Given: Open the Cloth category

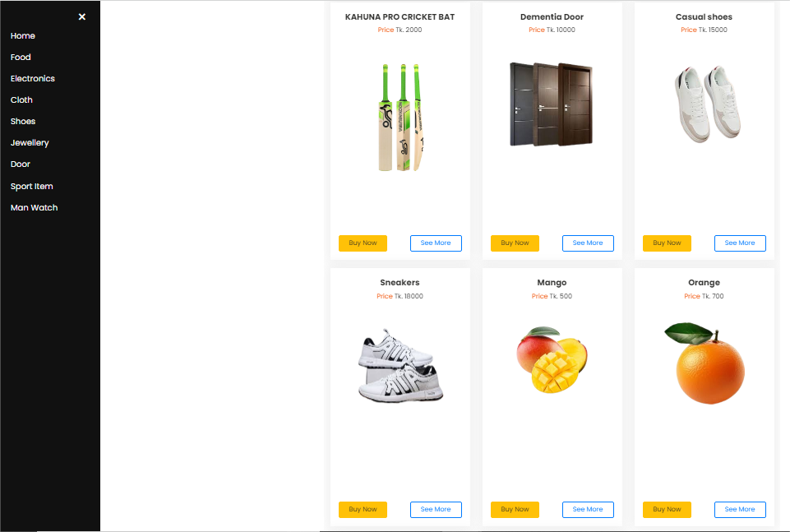Looking at the screenshot, I should 21,99.
